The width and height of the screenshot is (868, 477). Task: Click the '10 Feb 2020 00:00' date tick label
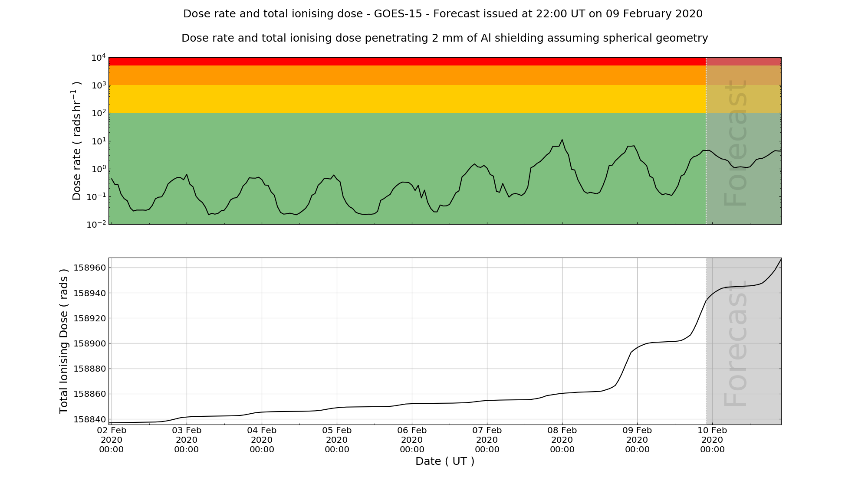[x=712, y=440]
